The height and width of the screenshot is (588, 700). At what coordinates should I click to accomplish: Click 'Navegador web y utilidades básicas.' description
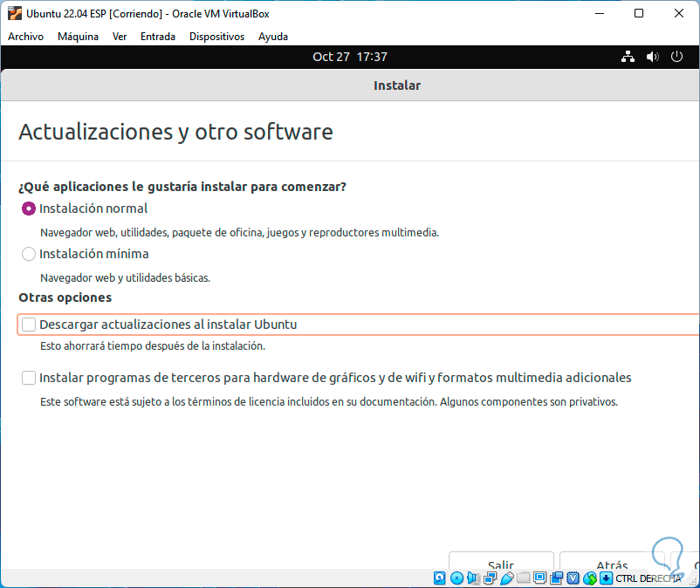[x=125, y=278]
